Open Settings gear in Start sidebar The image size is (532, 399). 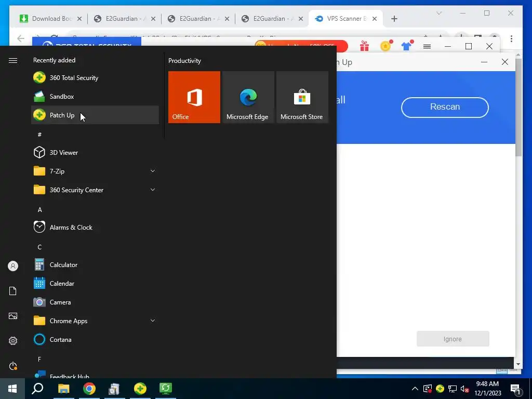coord(13,341)
